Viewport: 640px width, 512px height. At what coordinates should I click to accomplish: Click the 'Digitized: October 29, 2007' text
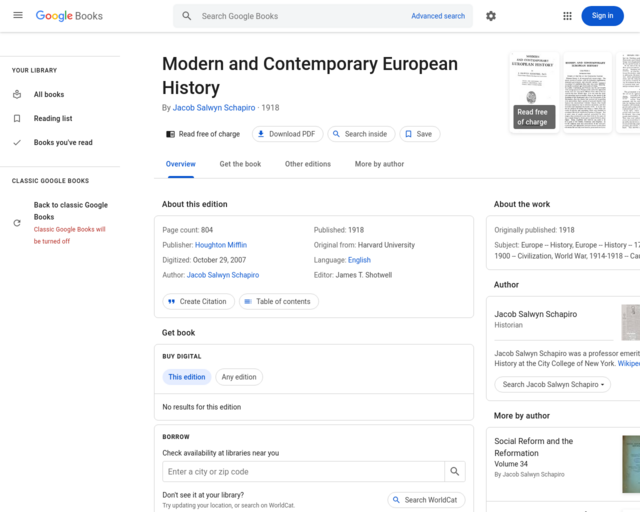(204, 260)
